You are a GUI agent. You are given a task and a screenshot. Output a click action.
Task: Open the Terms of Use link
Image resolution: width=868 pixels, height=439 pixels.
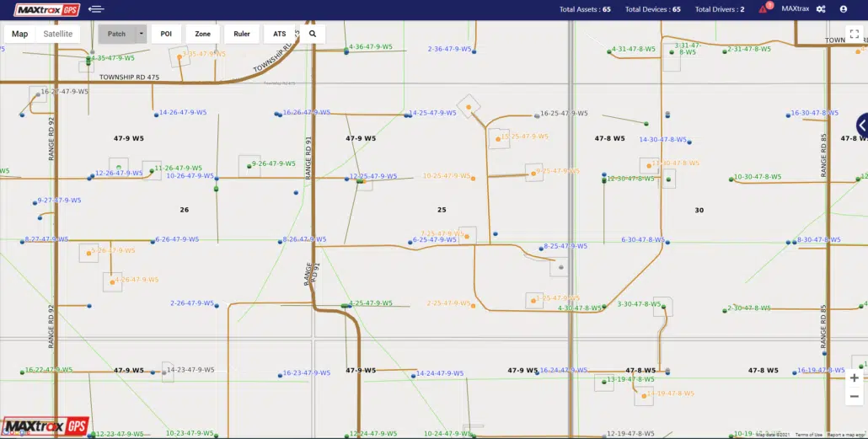pyautogui.click(x=809, y=435)
